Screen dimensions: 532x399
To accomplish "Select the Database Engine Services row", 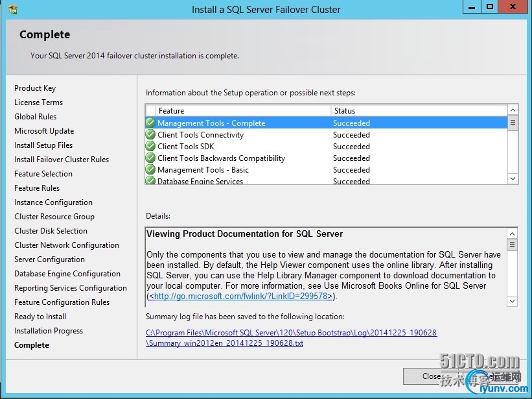I will (327, 180).
